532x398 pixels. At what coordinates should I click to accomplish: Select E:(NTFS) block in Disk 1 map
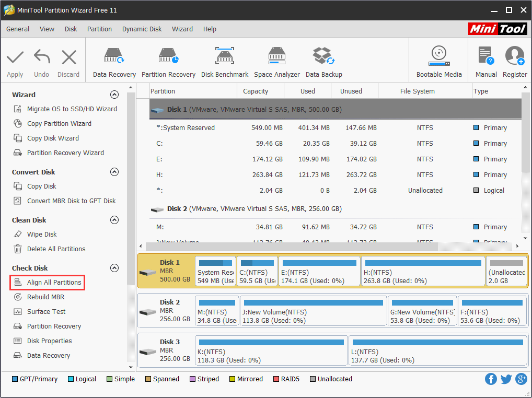point(319,271)
